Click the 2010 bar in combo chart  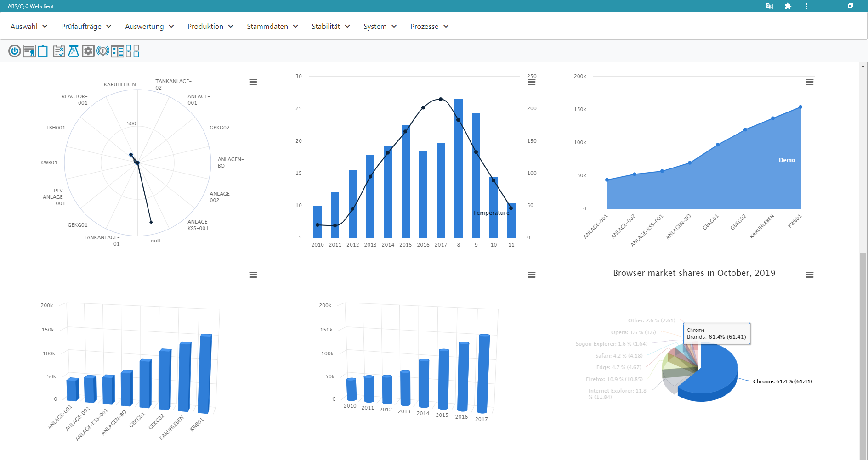coord(318,222)
